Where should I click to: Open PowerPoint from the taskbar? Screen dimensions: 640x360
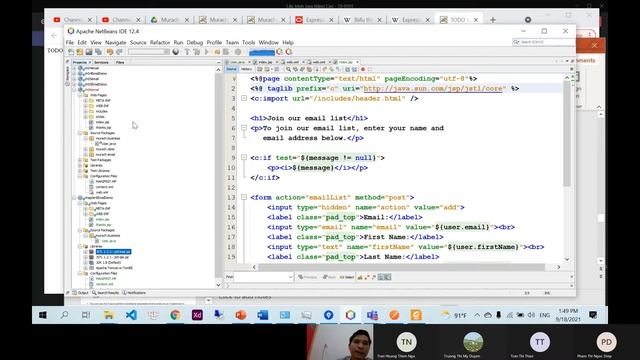click(x=241, y=315)
